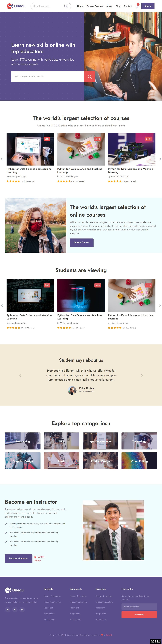The width and height of the screenshot is (162, 644).
Task: Open the Video Editing category tile
Action: (x=139, y=461)
